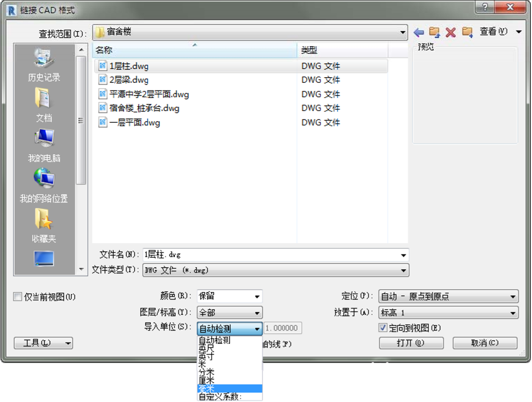Open the 颜色 color dropdown set to 保留
Screen dimensions: 532x402
[x=229, y=297]
